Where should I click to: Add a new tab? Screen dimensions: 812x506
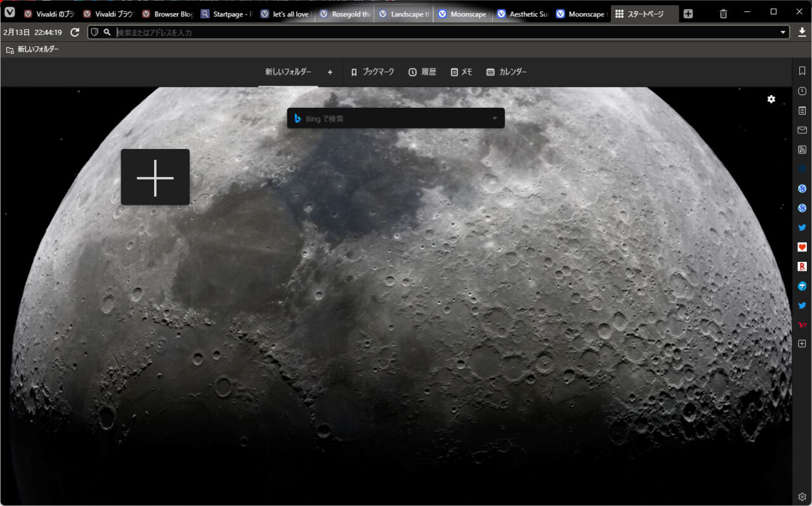pos(688,14)
